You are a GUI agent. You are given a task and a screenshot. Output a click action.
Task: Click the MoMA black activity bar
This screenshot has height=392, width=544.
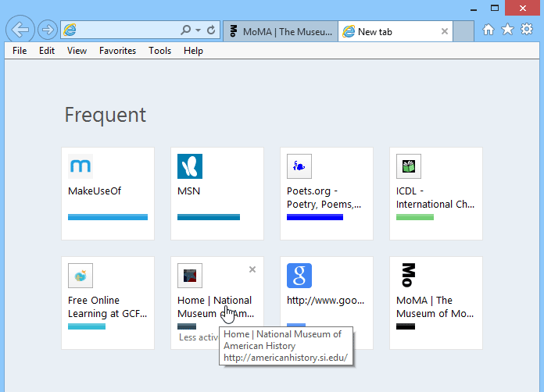click(406, 326)
